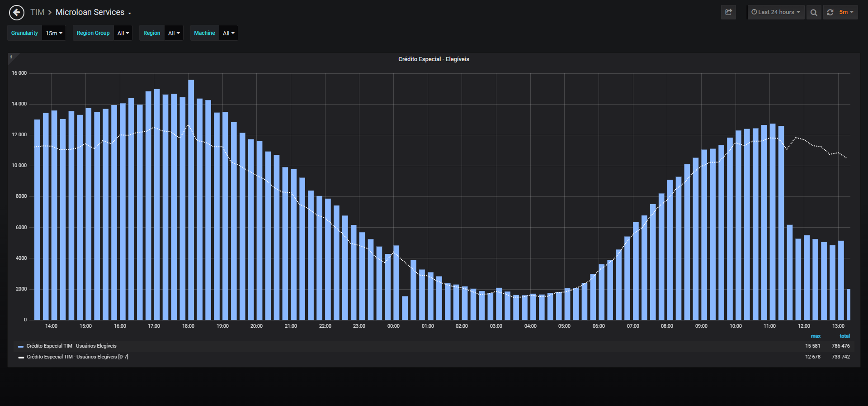Image resolution: width=868 pixels, height=406 pixels.
Task: Open the Crédito Especial - Elegíveis panel title menu
Action: pyautogui.click(x=434, y=59)
